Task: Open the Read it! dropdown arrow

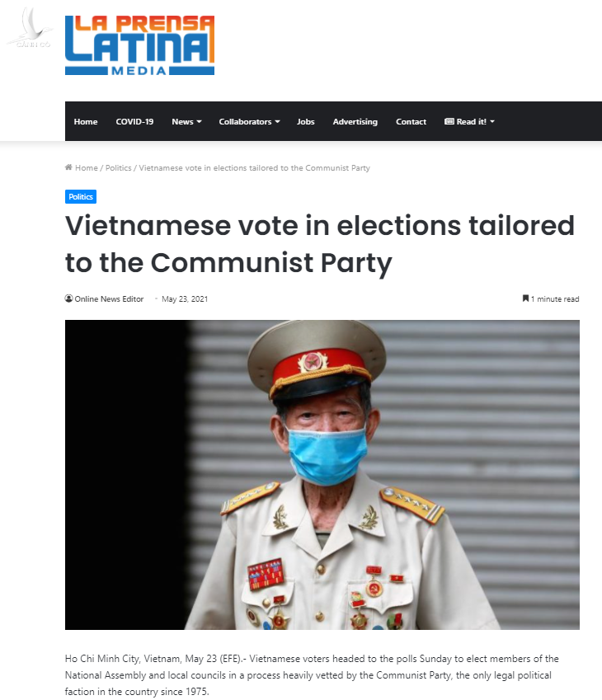Action: pyautogui.click(x=492, y=121)
